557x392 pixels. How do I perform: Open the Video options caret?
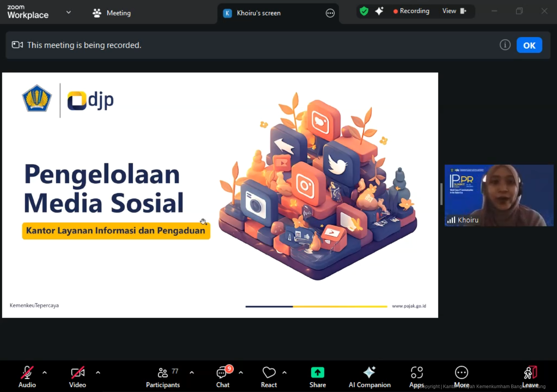98,373
